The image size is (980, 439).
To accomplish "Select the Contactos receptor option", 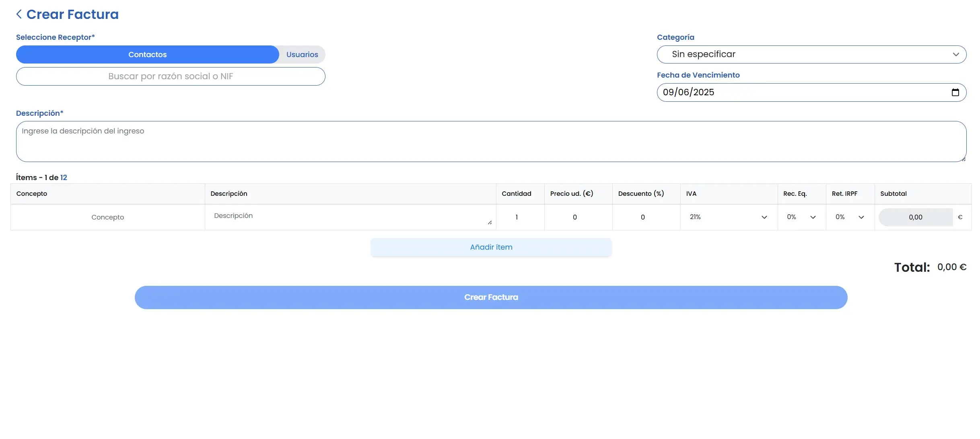I will click(148, 54).
